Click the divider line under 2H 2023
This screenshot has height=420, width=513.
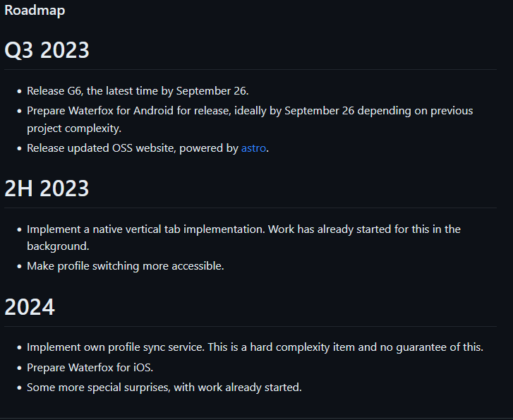[x=256, y=208]
